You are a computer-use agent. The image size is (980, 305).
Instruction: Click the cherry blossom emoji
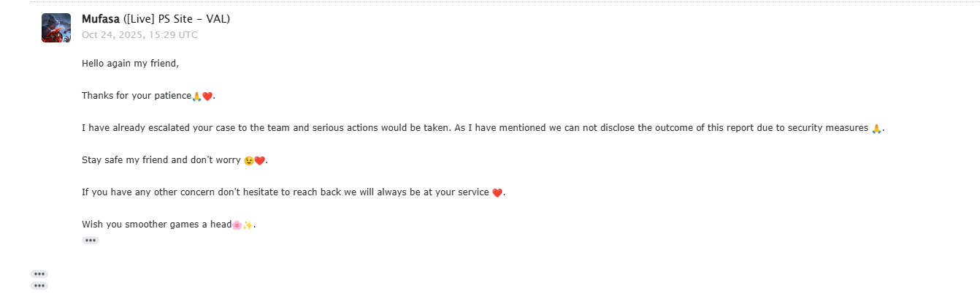click(x=237, y=225)
